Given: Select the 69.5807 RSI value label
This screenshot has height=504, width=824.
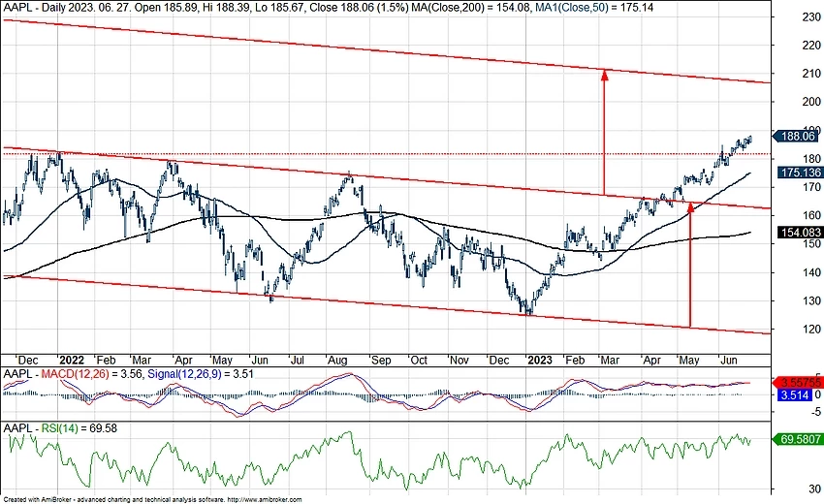Looking at the screenshot, I should [798, 438].
